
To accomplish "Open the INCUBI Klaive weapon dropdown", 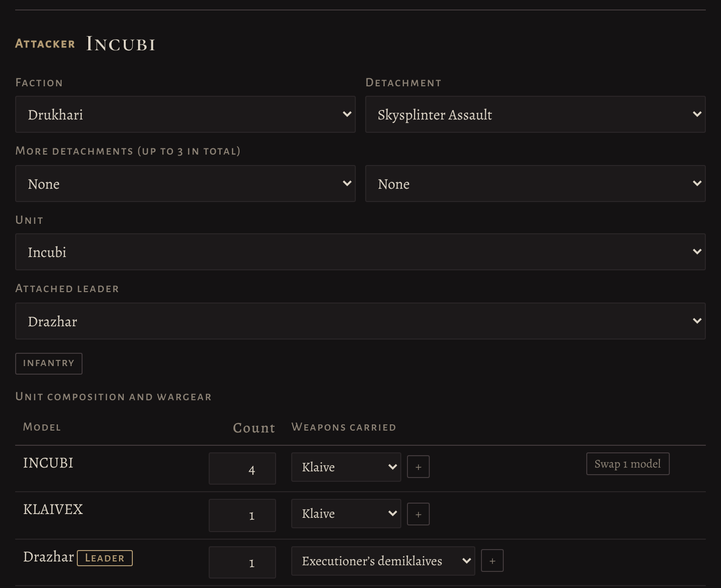I will coord(346,467).
